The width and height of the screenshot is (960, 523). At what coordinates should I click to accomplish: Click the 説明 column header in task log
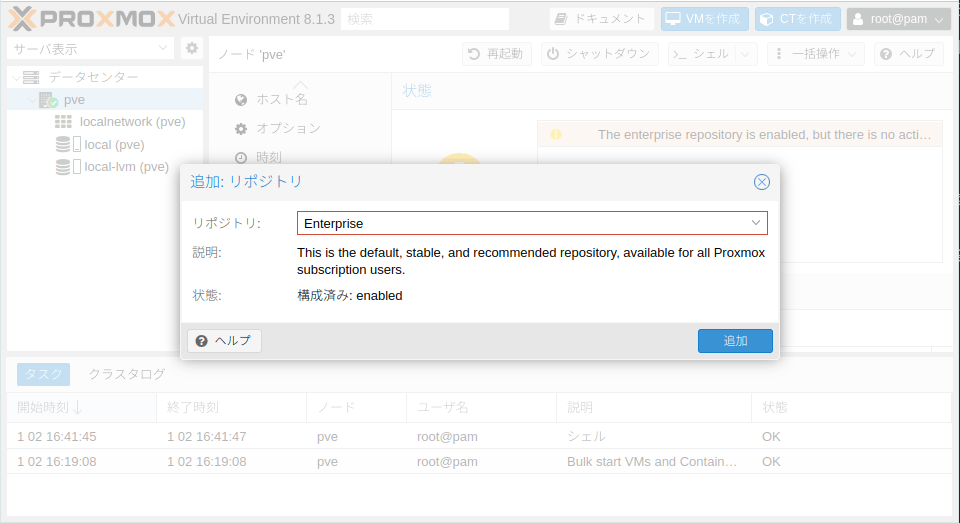pos(654,407)
